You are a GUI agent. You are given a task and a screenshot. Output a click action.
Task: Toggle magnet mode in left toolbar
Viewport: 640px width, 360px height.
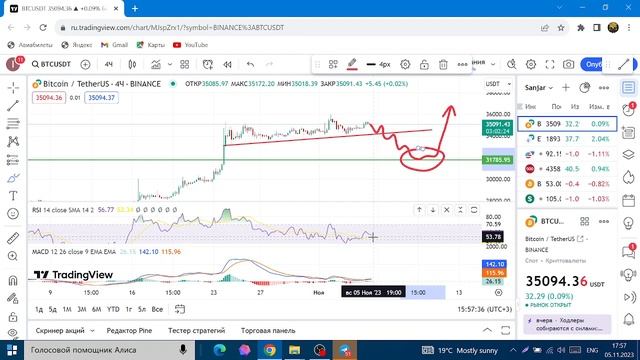tap(13, 280)
